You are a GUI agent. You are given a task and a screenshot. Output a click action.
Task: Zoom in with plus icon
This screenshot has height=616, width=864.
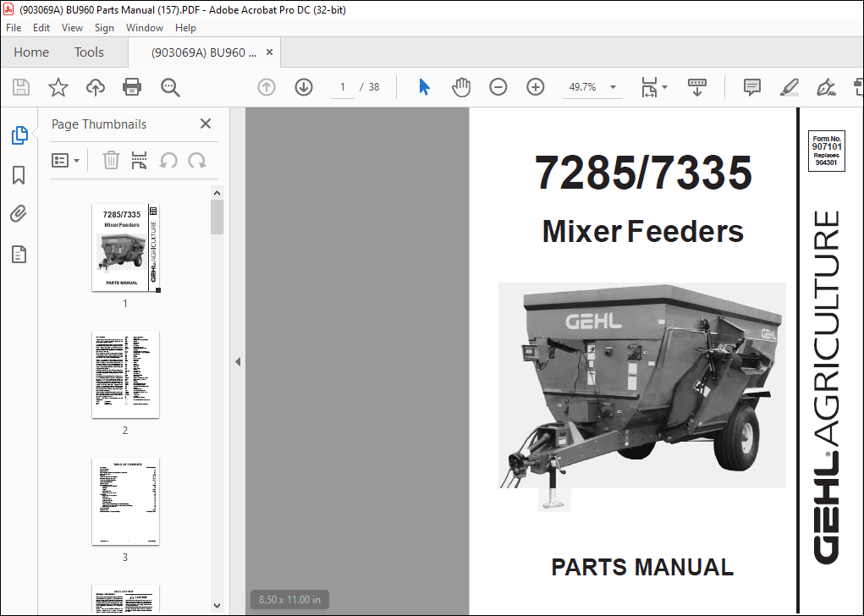coord(535,87)
